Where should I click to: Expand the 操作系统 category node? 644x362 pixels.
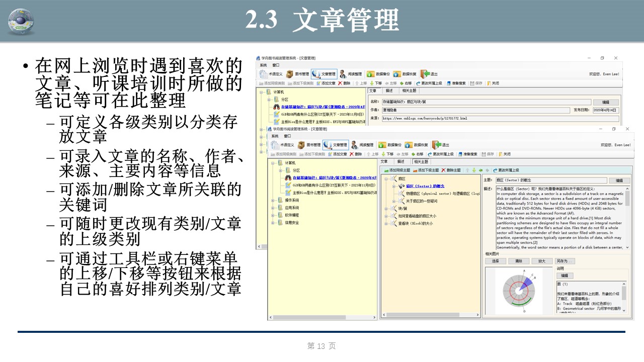[x=273, y=200]
